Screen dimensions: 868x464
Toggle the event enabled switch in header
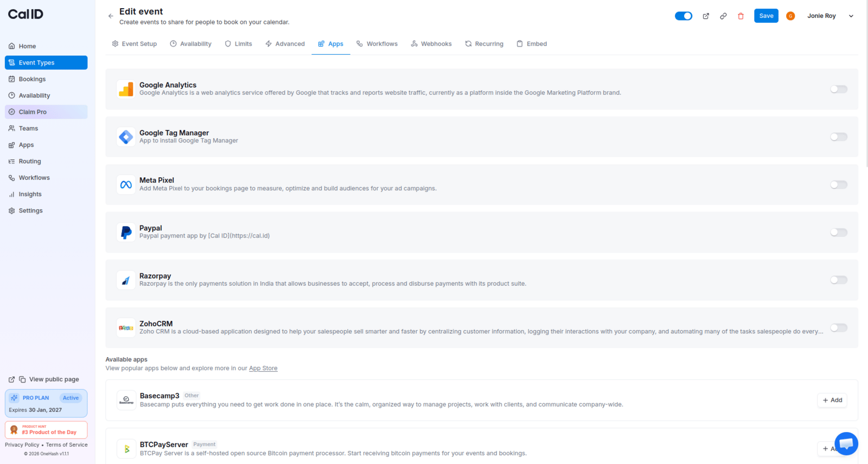point(684,16)
